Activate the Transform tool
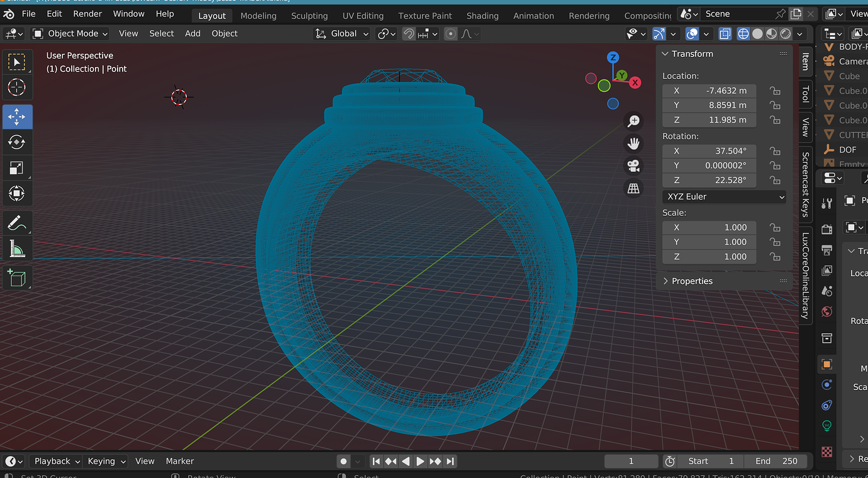This screenshot has height=478, width=868. point(17,192)
